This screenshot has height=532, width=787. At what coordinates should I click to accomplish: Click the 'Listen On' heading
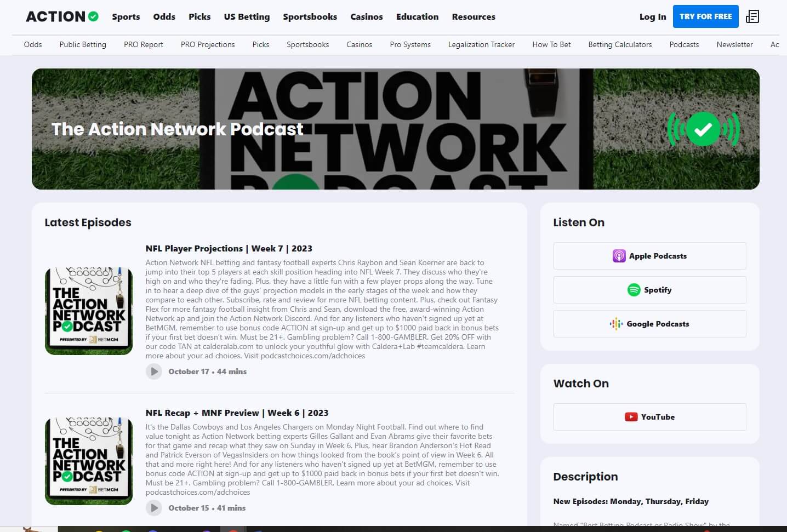579,222
